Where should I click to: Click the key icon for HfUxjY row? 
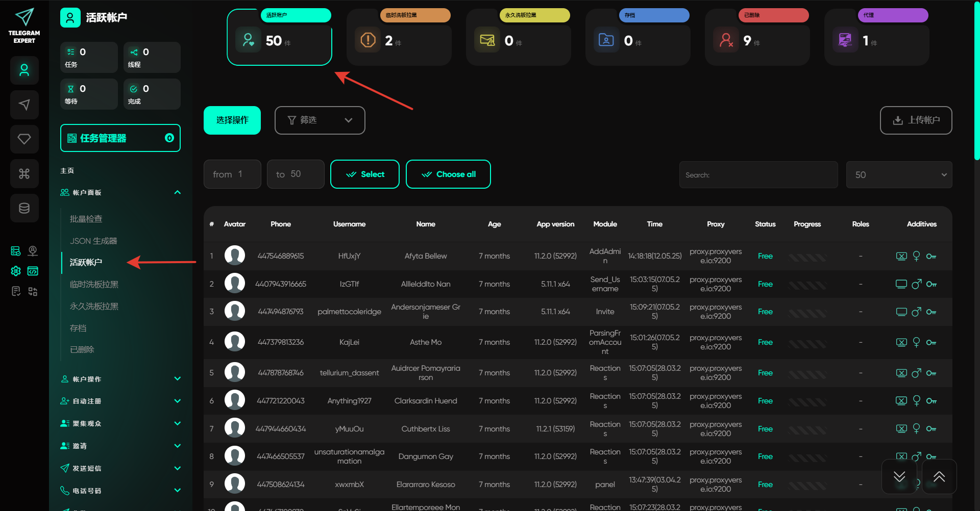point(931,257)
